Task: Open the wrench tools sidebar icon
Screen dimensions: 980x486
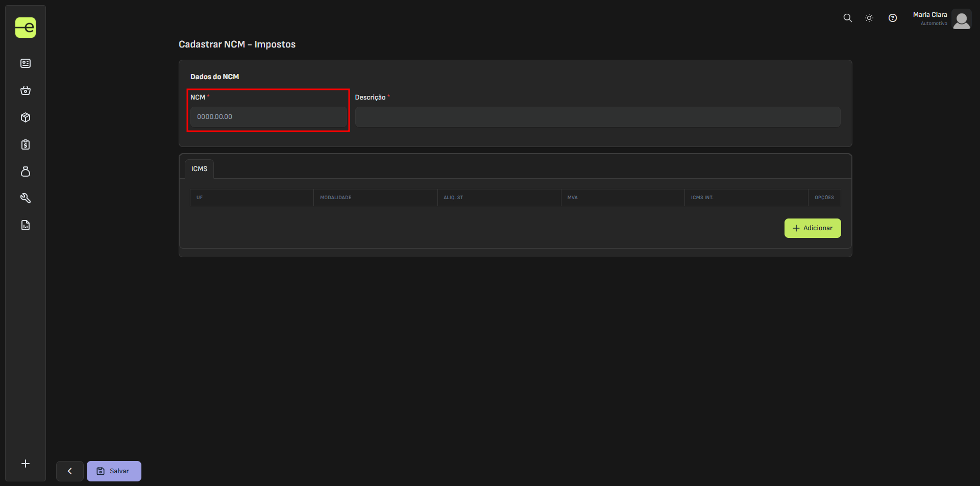Action: coord(26,198)
